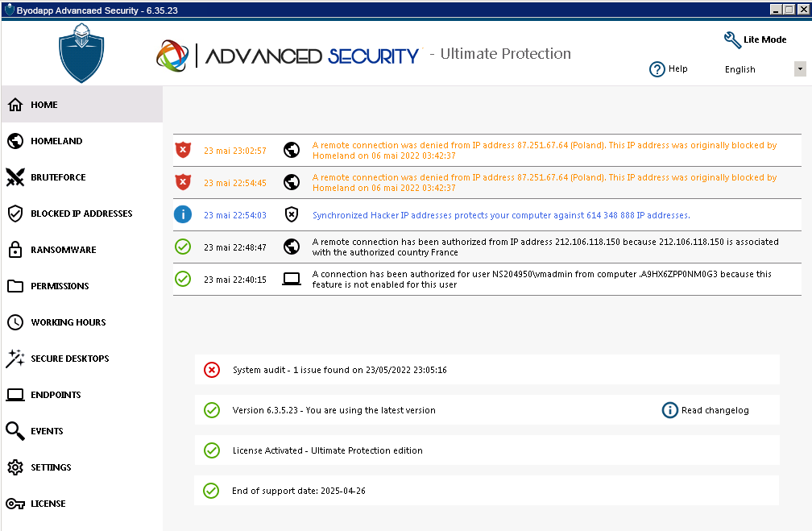Click red denied shield at 22:54:45
Image resolution: width=812 pixels, height=531 pixels.
tap(183, 182)
